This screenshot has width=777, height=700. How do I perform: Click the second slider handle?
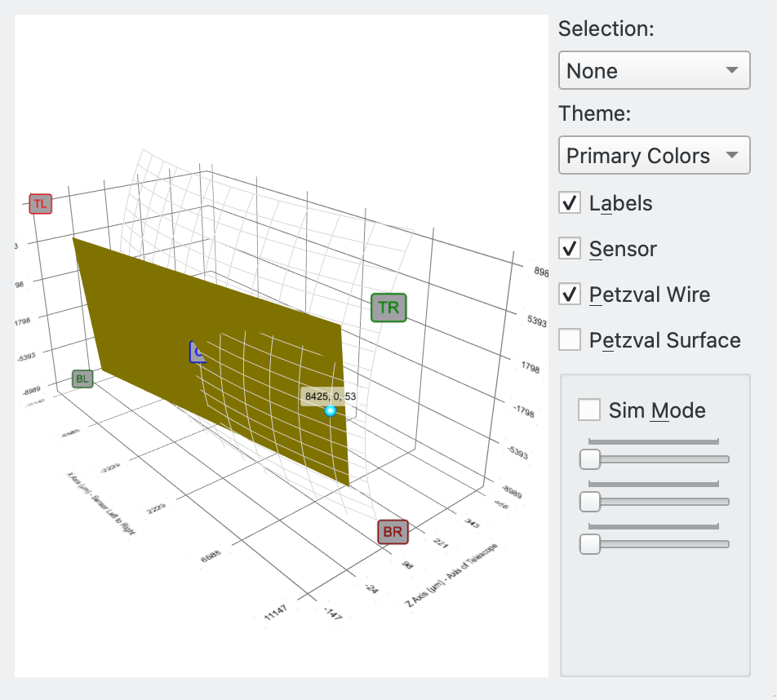[x=589, y=502]
